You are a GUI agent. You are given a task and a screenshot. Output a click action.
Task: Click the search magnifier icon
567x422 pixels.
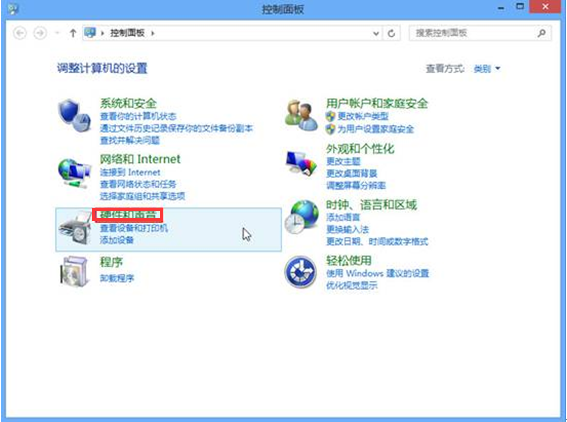[541, 33]
